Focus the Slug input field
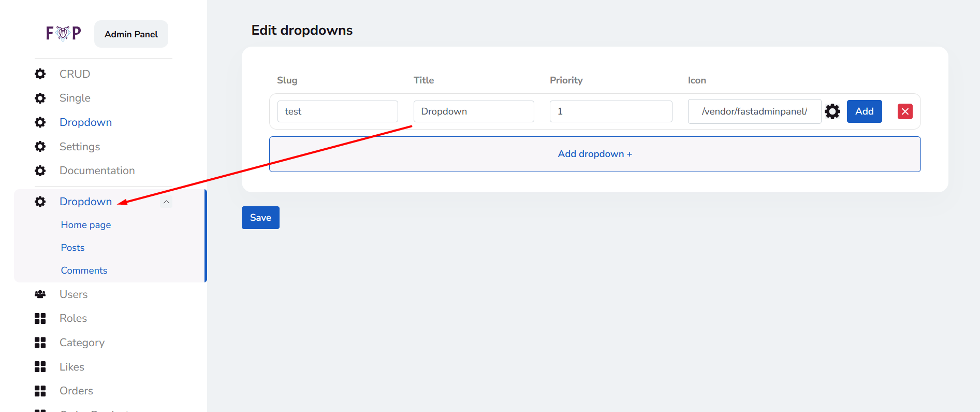The image size is (980, 412). click(x=338, y=111)
